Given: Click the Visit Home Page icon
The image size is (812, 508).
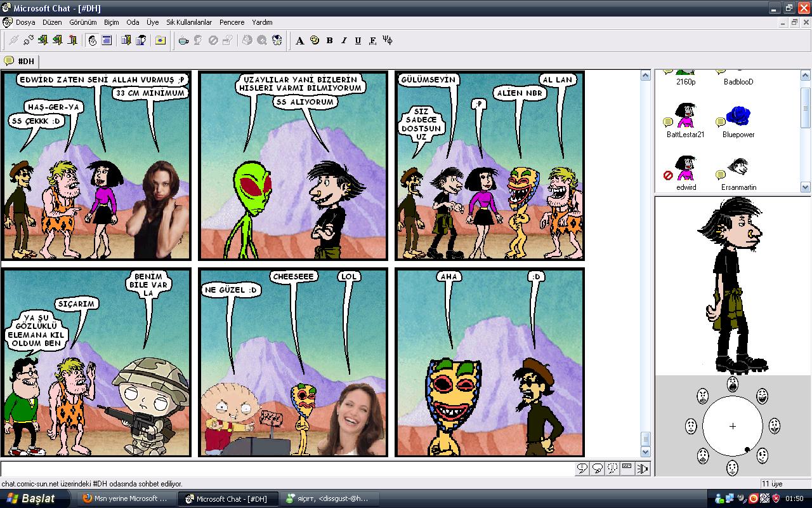Looking at the screenshot, I should (x=277, y=40).
